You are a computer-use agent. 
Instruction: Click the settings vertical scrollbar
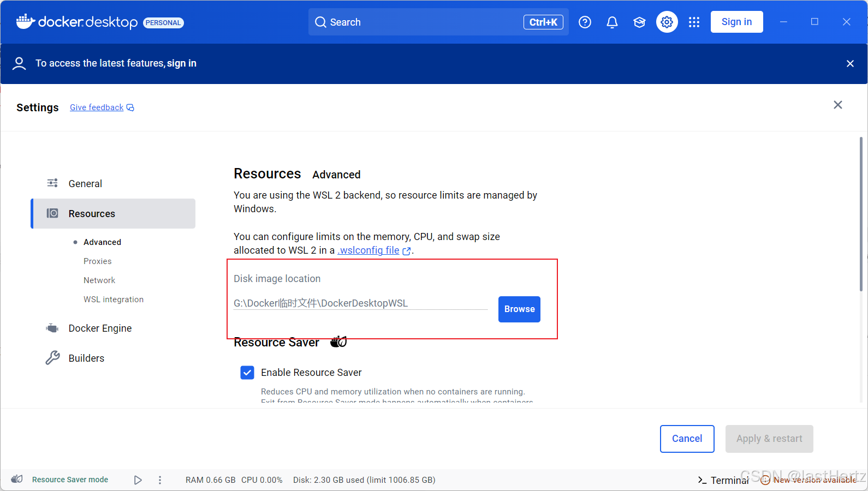tap(861, 214)
